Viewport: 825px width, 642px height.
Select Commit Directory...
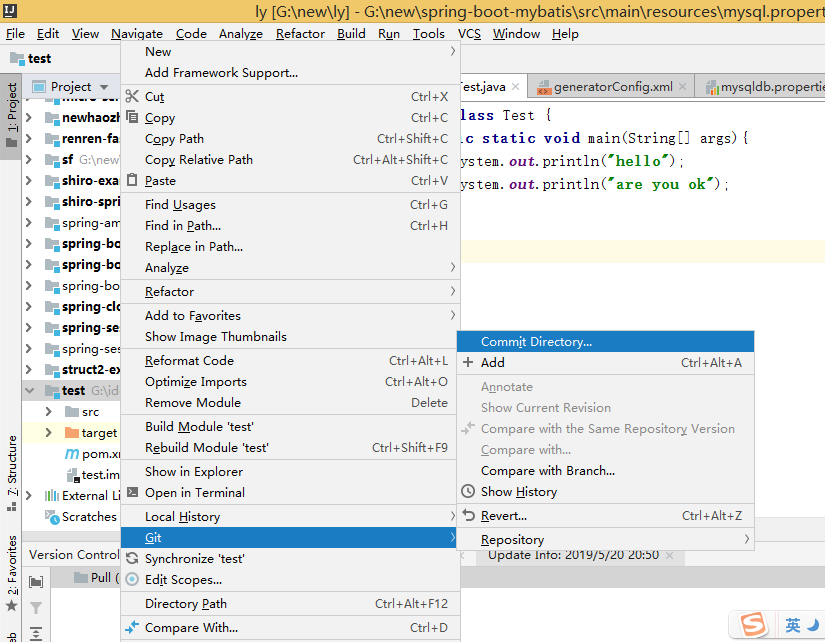click(x=606, y=342)
